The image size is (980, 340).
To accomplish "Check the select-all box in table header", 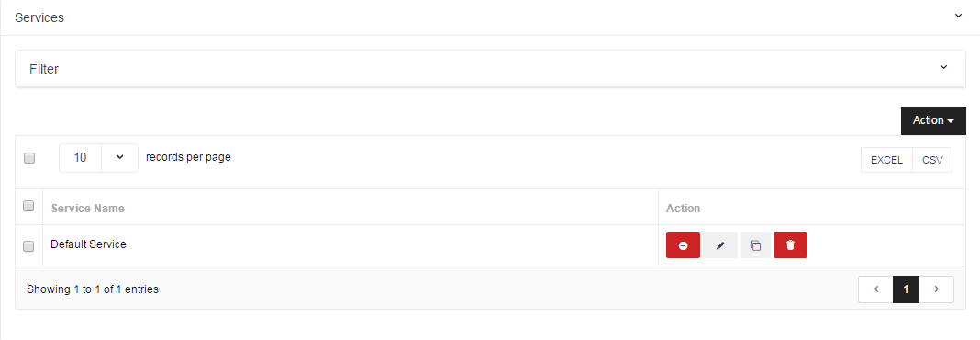I will [28, 205].
